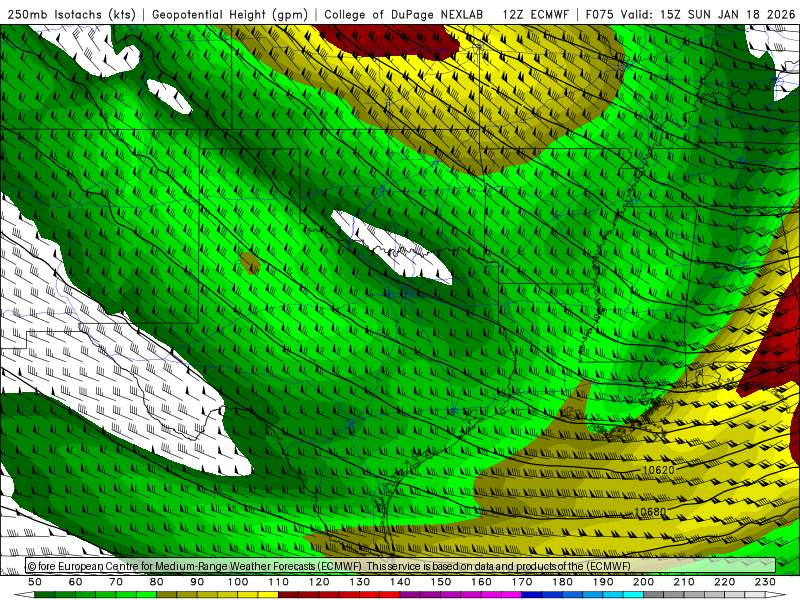Viewport: 800px width, 600px height.
Task: Click the 160 value on the color scale
Action: tap(481, 582)
